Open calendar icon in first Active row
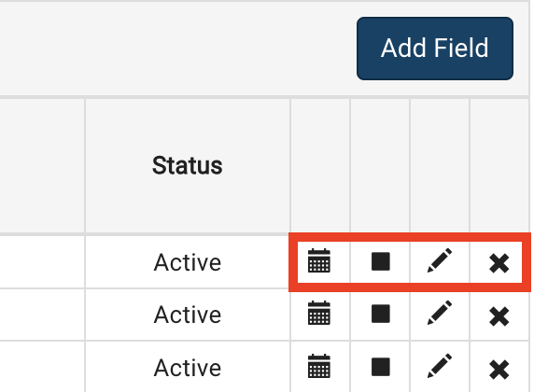Image resolution: width=534 pixels, height=392 pixels. point(319,261)
